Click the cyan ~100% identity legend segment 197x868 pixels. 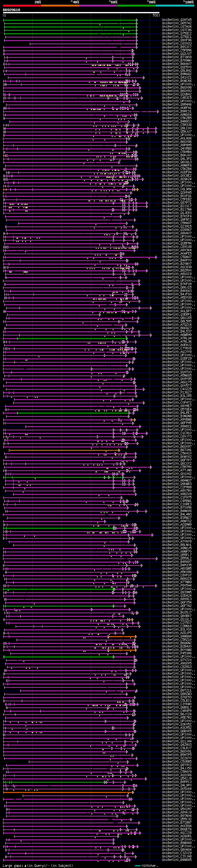tap(175, 6)
